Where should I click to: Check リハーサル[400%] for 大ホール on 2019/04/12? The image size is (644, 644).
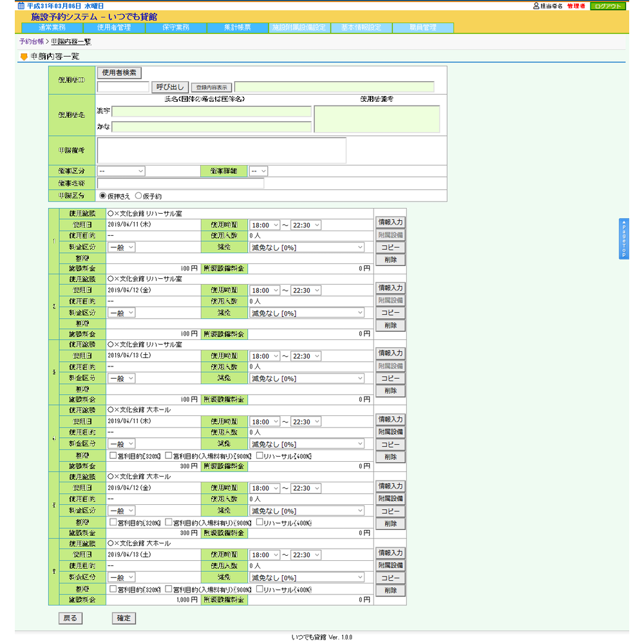260,522
